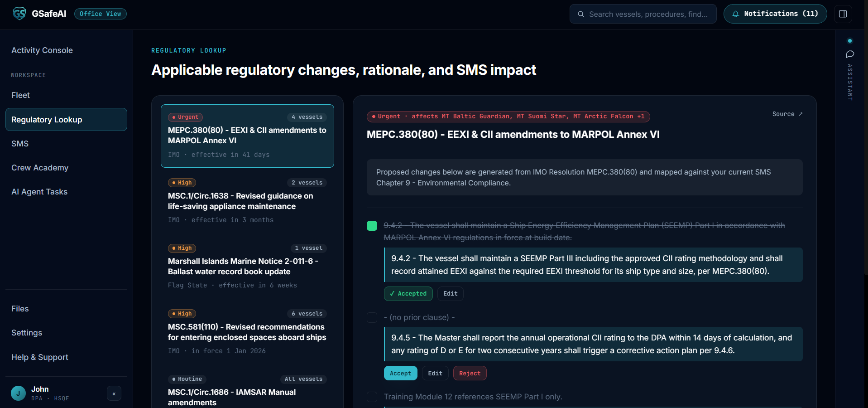
Task: Click the REGULATORY LOOKUP breadcrumb label
Action: (189, 50)
